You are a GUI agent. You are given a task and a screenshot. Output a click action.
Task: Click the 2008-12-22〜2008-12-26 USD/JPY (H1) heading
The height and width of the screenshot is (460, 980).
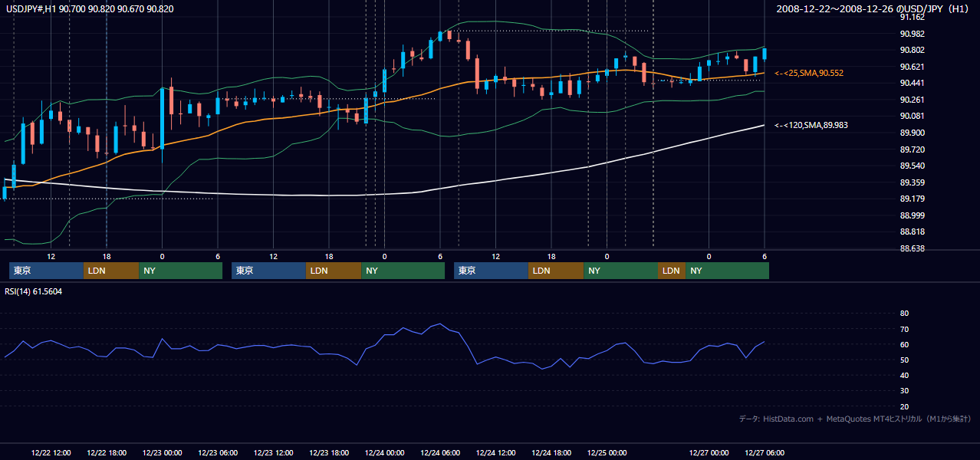(873, 8)
